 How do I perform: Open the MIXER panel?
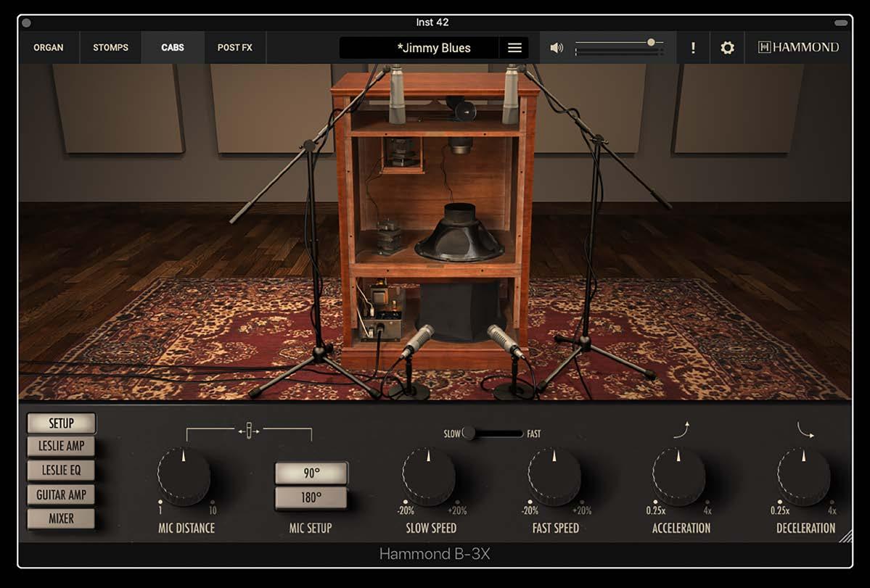61,518
